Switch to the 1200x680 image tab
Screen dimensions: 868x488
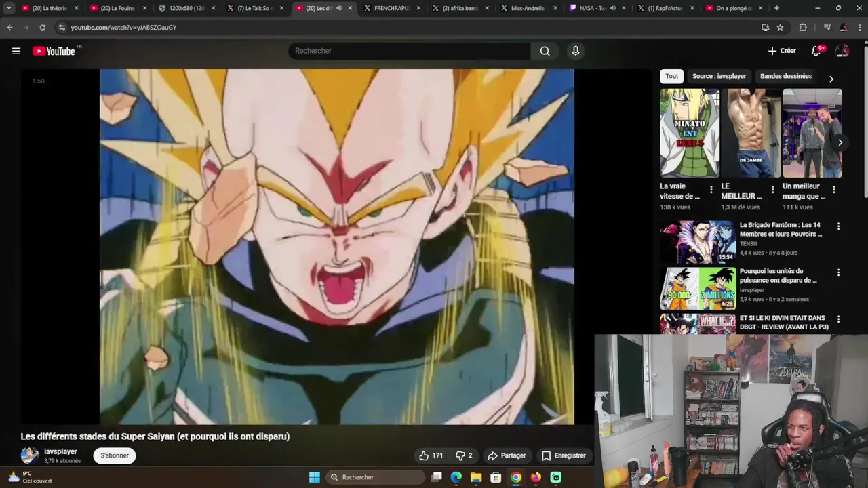pos(186,8)
